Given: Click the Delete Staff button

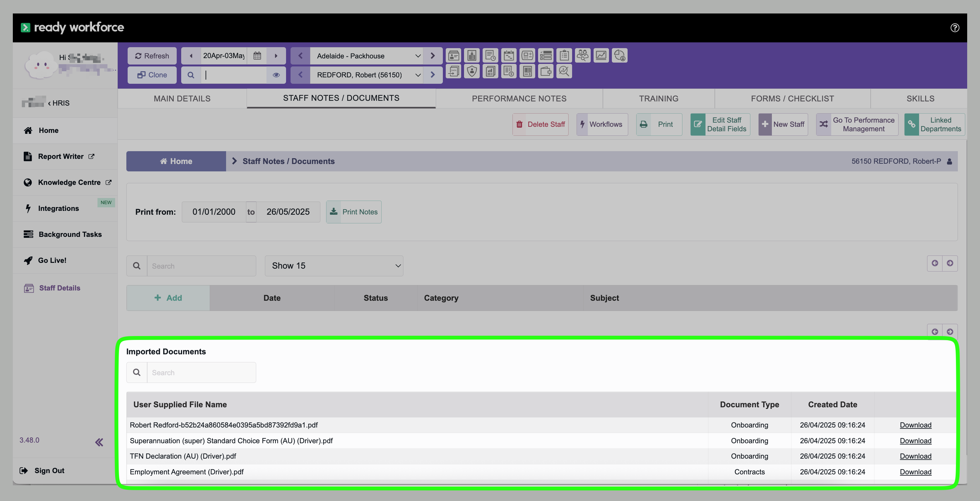Looking at the screenshot, I should tap(540, 125).
